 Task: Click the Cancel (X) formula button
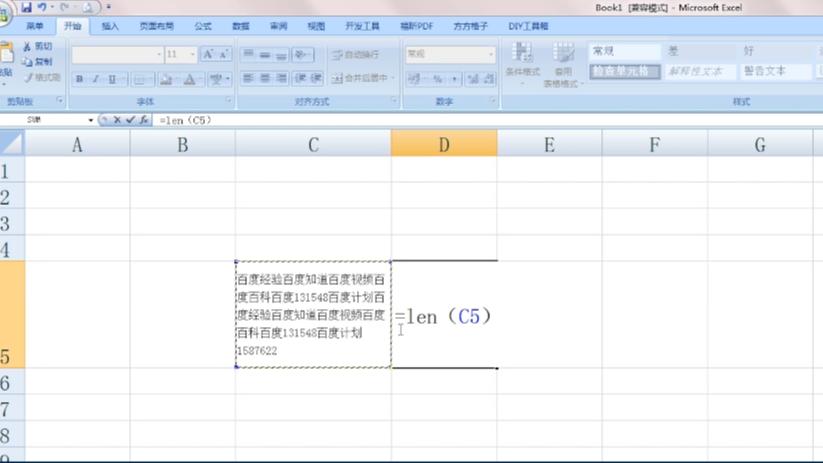pos(117,120)
